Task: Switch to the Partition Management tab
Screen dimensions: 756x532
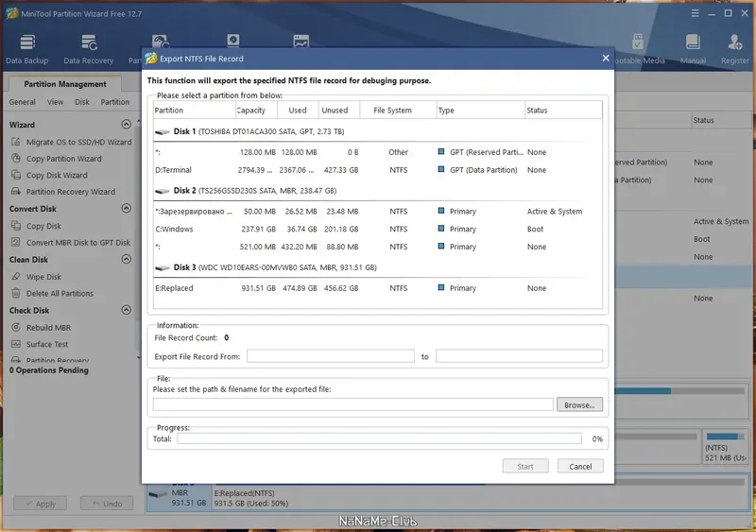Action: pyautogui.click(x=65, y=84)
